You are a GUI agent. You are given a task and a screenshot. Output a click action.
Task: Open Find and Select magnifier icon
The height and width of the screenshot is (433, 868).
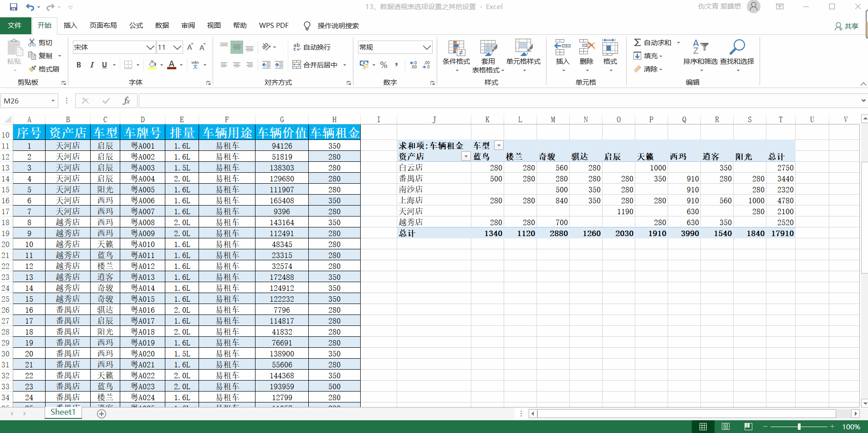[x=737, y=47]
